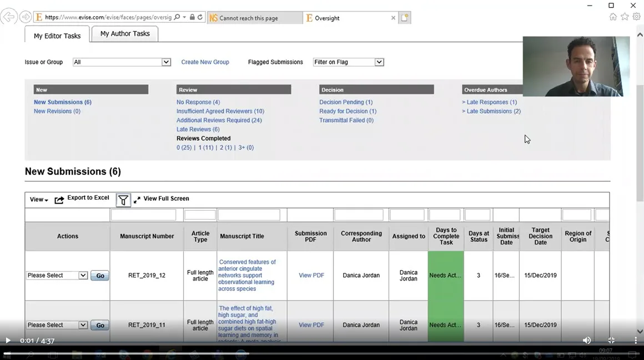This screenshot has height=360, width=644.
Task: Click the browser address URL field
Action: (x=108, y=17)
